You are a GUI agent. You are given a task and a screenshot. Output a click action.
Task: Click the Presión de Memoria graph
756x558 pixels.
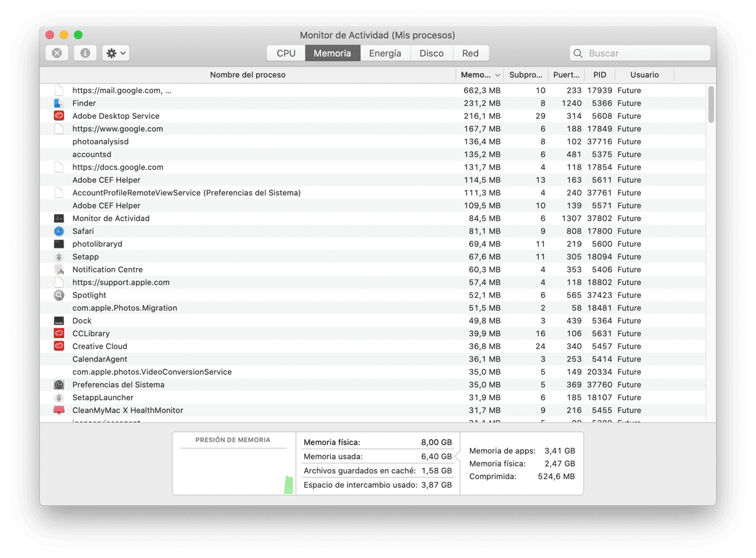pos(234,472)
